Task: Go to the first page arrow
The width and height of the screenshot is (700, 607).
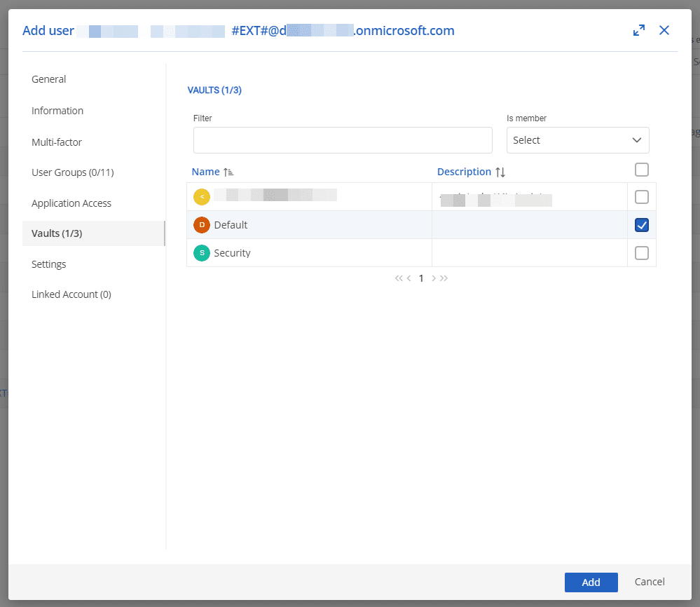Action: [x=399, y=278]
